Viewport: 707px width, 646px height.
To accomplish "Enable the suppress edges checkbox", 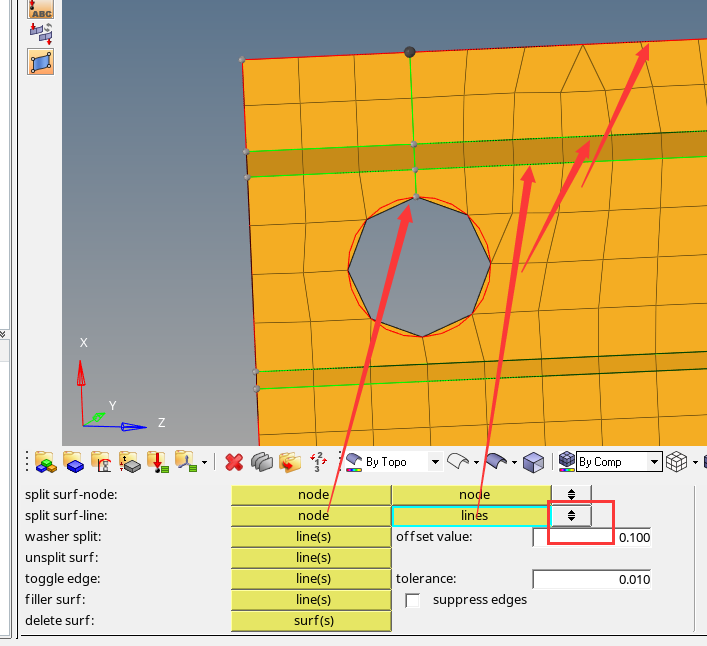I will pyautogui.click(x=412, y=600).
